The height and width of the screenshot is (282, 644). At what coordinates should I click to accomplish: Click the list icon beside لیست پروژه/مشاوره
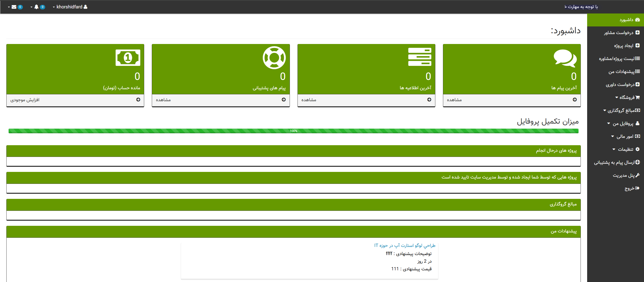(x=637, y=58)
